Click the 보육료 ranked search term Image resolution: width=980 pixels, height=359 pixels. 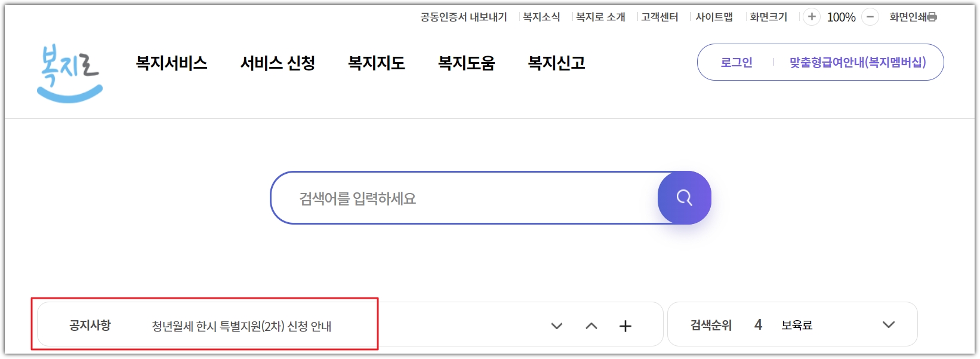[797, 325]
